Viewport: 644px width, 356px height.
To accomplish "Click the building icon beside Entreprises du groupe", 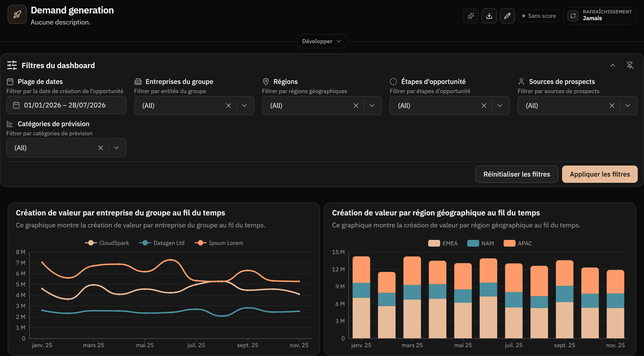I will pyautogui.click(x=138, y=82).
